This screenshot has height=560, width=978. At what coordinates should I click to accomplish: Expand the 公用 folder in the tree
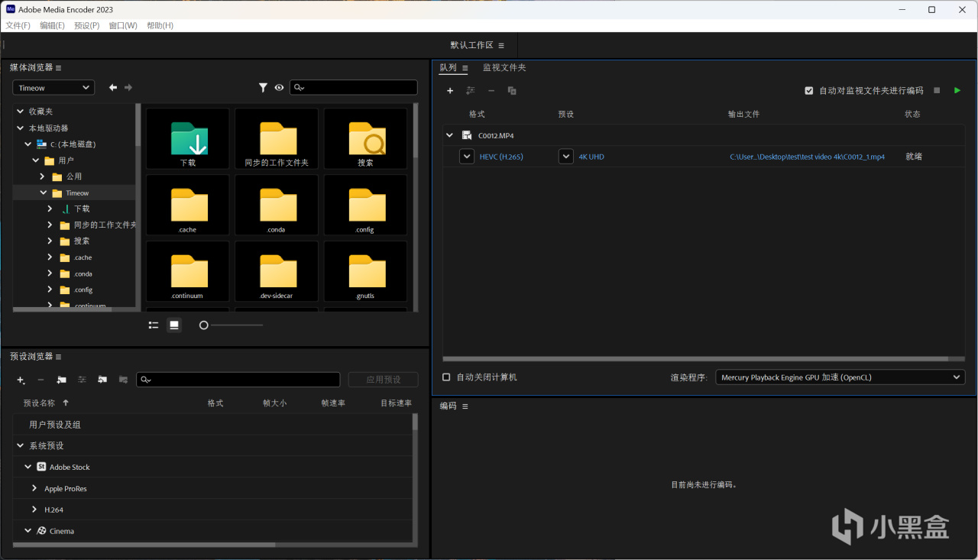tap(43, 176)
